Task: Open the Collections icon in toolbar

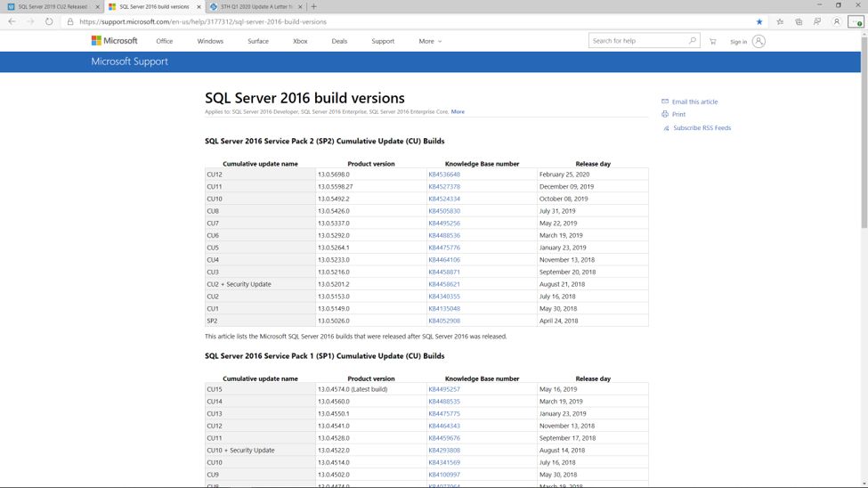Action: (799, 21)
